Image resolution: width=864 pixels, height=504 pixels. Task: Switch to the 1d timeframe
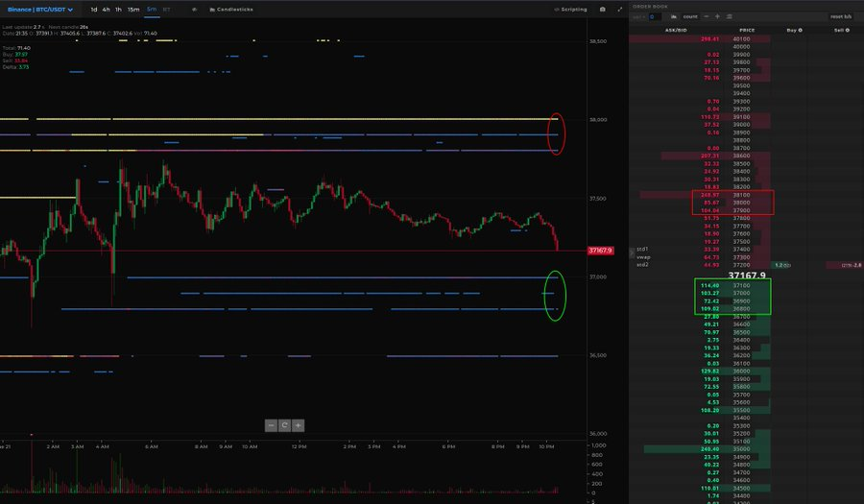[x=93, y=9]
